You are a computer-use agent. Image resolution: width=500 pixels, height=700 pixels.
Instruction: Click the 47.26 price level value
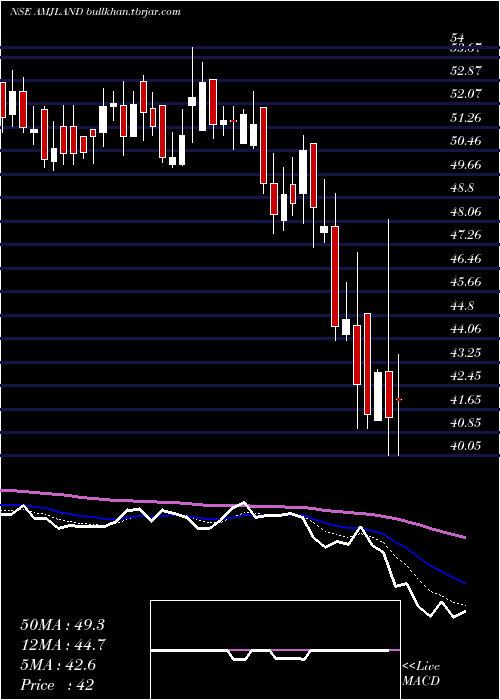coord(467,235)
